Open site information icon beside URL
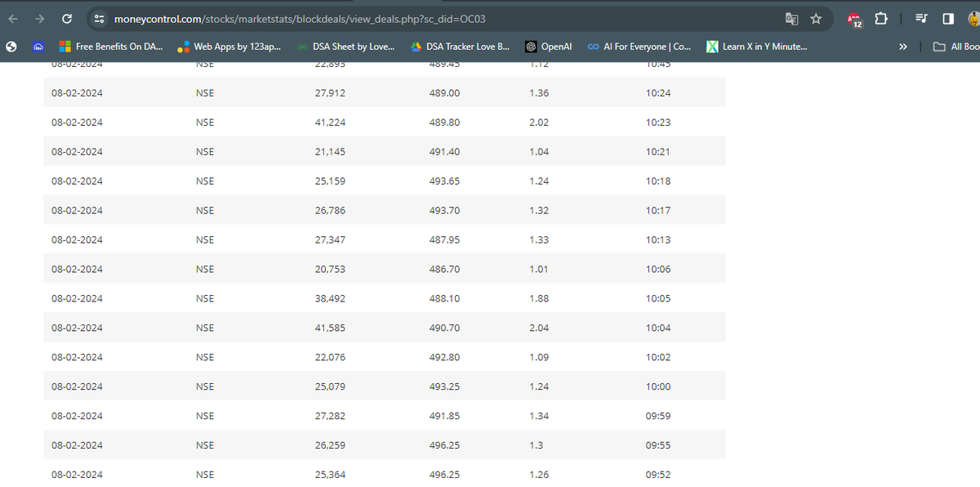 click(99, 18)
